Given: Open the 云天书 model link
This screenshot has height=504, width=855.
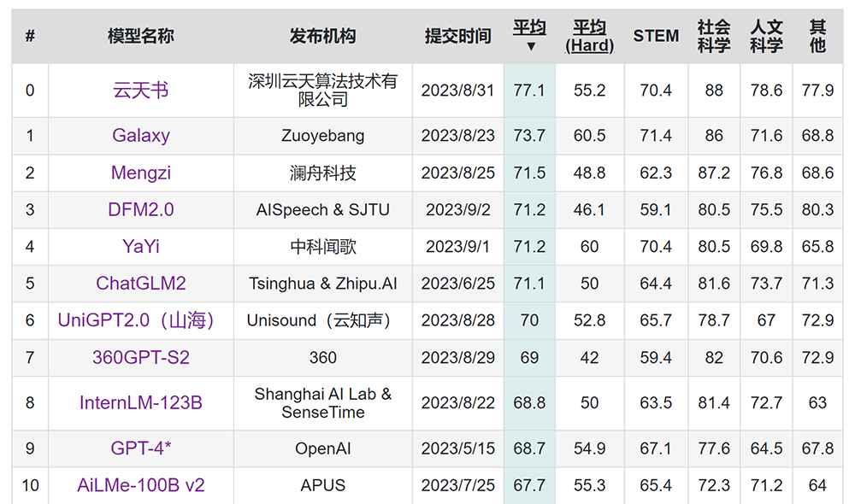Looking at the screenshot, I should tap(141, 90).
